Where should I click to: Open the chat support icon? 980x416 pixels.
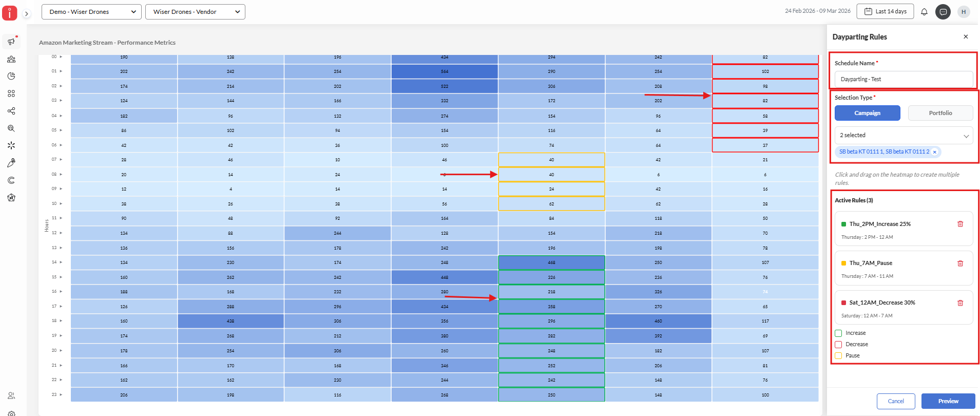943,12
